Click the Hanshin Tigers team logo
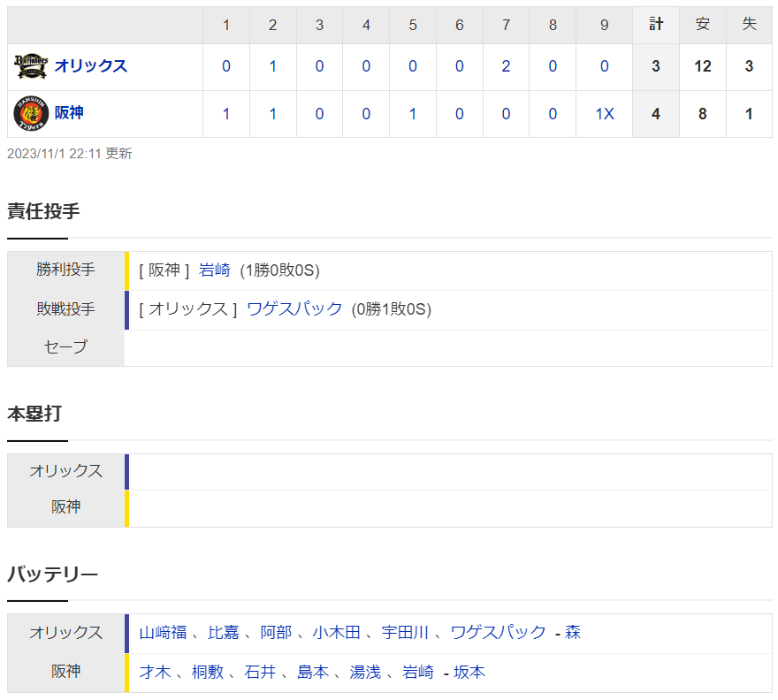Screen dimensions: 778x700 [31, 113]
